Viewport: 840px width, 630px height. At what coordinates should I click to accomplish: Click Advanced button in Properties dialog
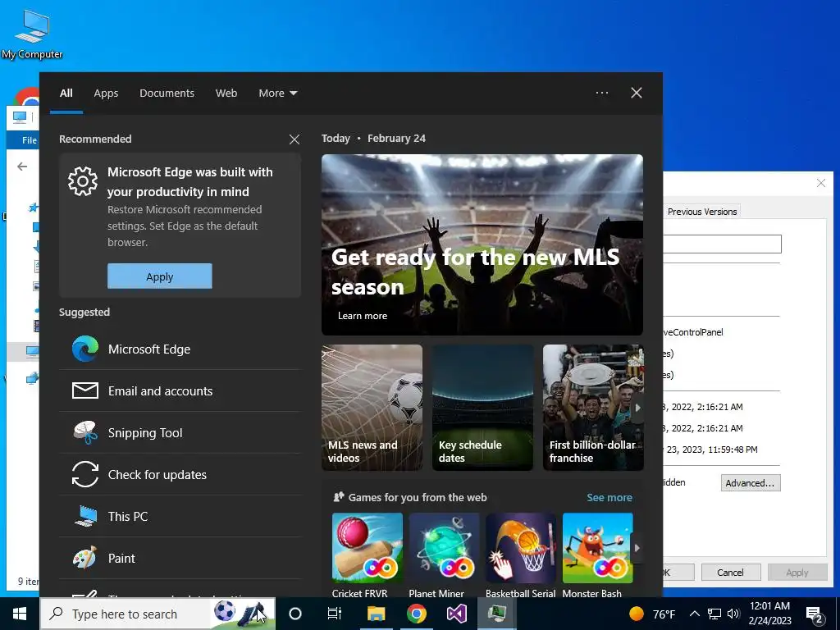(750, 483)
